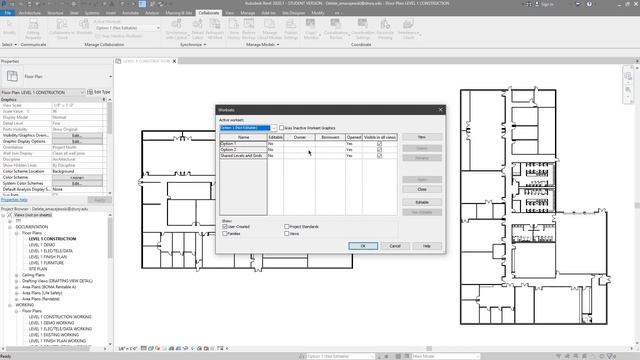640x360 pixels.
Task: Open the File tab
Action: coord(7,13)
